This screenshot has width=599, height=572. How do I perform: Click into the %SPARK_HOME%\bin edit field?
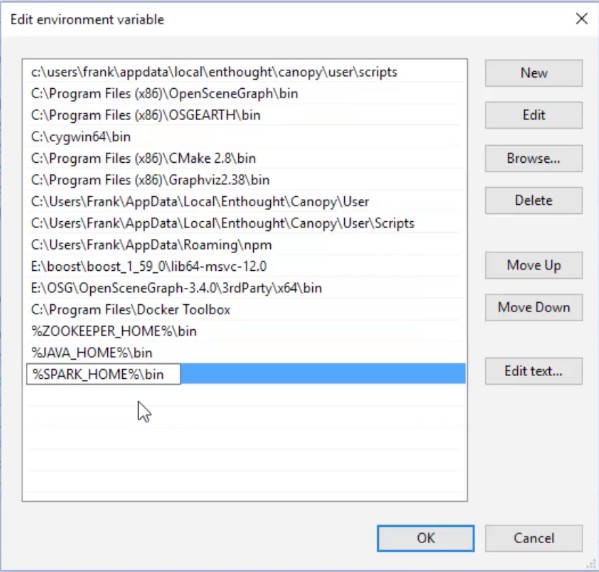tap(103, 374)
